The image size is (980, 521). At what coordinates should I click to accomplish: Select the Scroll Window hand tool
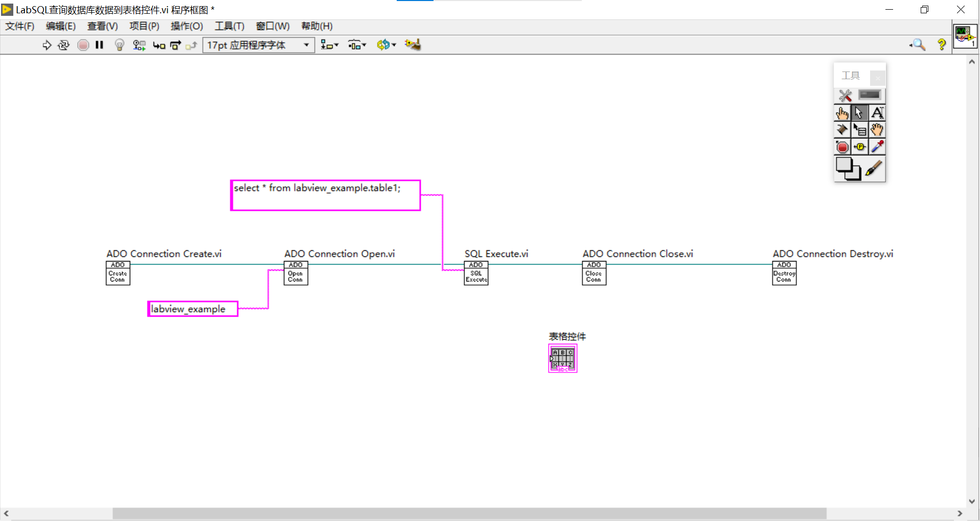pos(877,130)
